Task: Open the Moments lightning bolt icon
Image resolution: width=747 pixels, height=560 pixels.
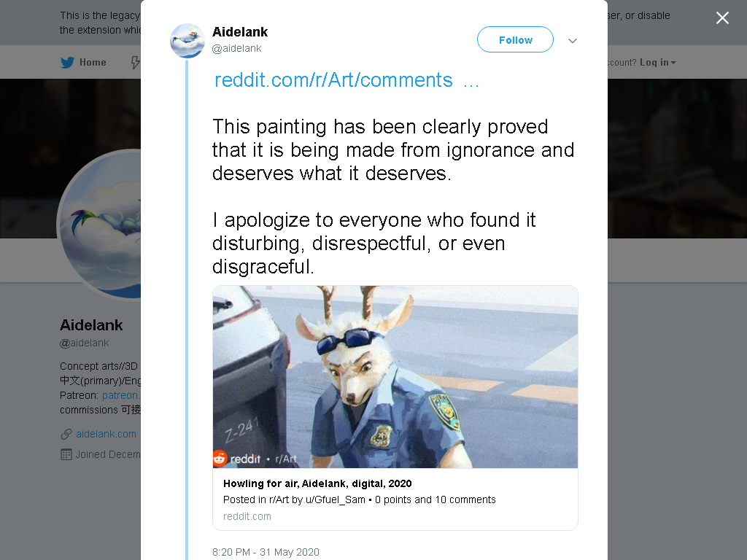Action: [136, 63]
